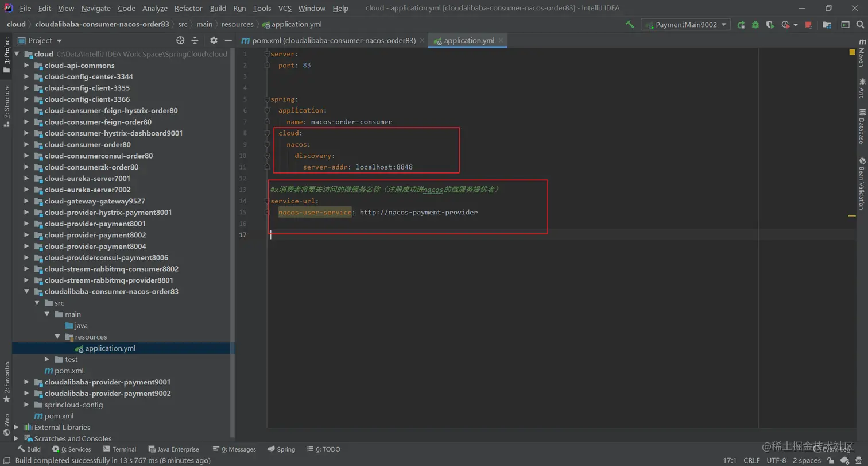Open the profiler options dropdown arrow
868x466 pixels.
pos(796,25)
